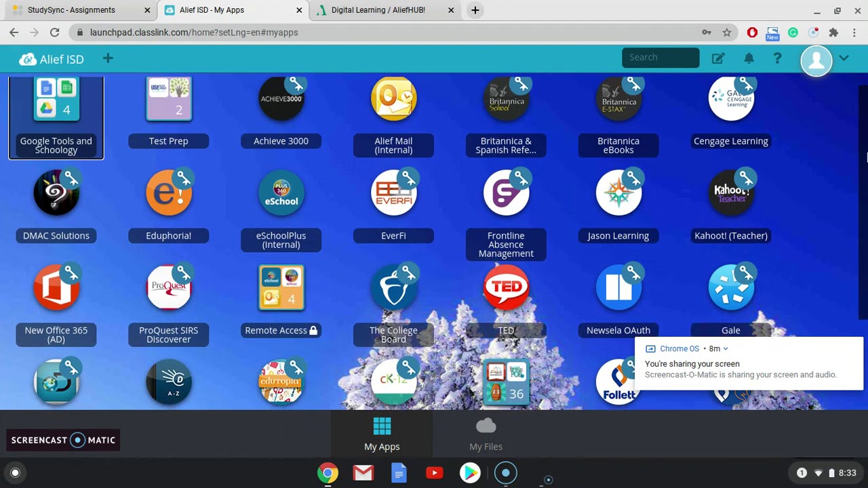Viewport: 868px width, 488px height.
Task: Expand the user profile dropdown arrow
Action: point(844,59)
